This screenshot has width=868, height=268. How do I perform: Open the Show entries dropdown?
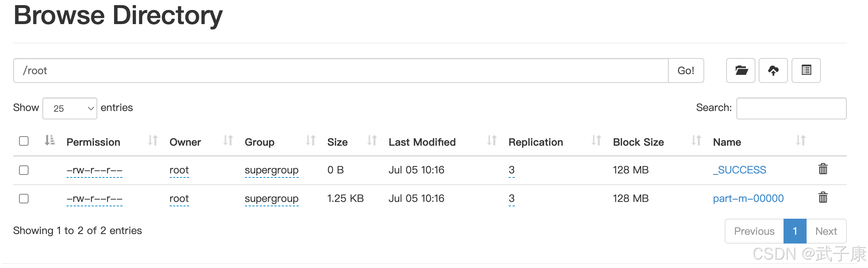click(x=70, y=108)
